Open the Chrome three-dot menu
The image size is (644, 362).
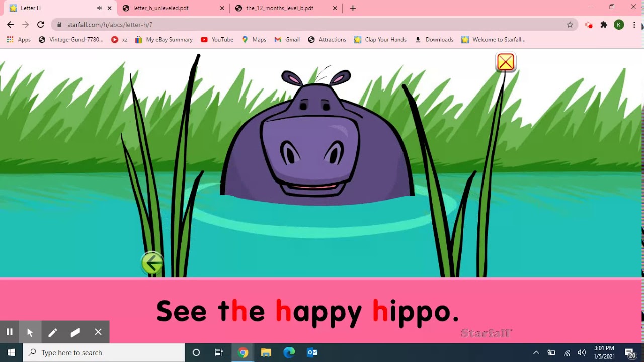point(634,25)
